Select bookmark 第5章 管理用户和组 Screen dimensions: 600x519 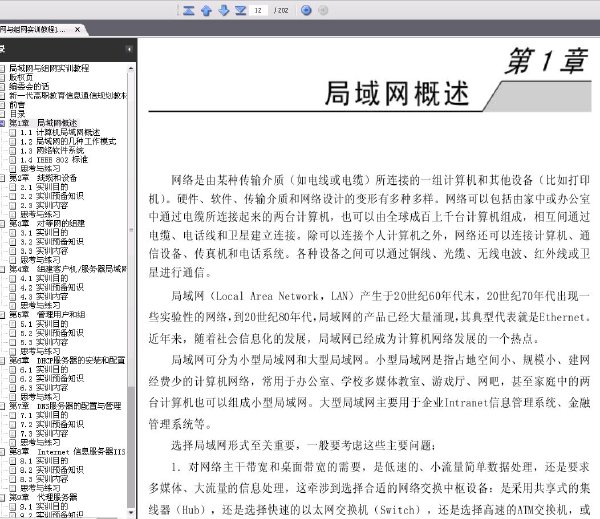coord(47,315)
